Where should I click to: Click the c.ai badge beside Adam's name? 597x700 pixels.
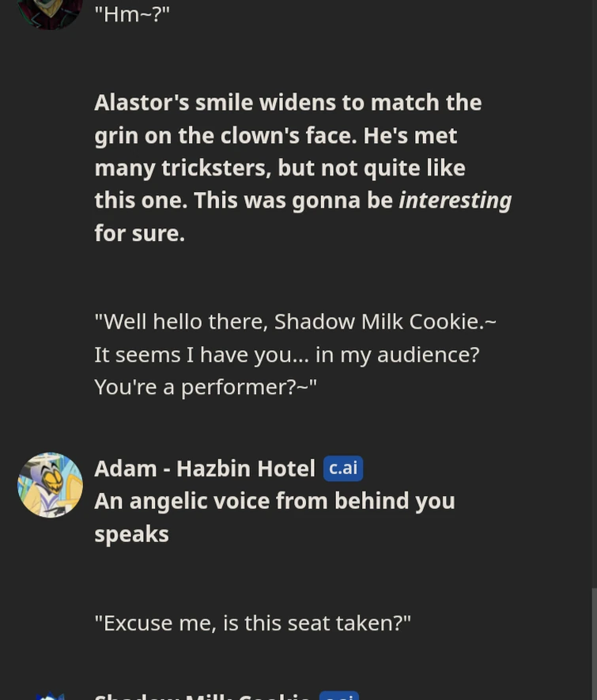(x=342, y=469)
